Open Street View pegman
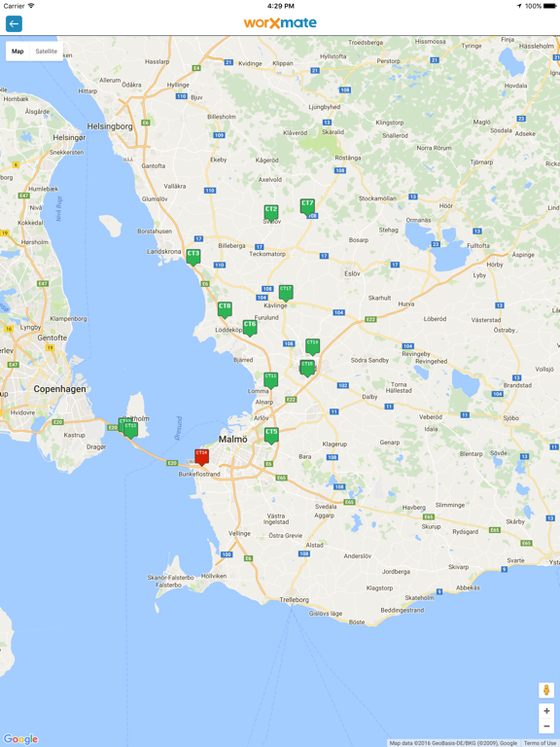Image resolution: width=560 pixels, height=747 pixels. pos(546,691)
